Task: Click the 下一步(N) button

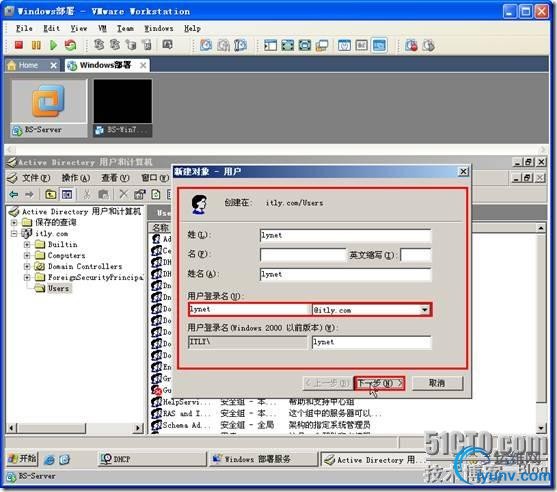Action: click(x=379, y=383)
